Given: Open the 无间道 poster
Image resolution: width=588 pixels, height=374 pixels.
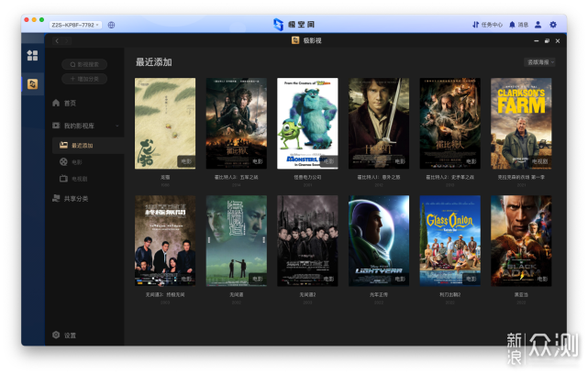Looking at the screenshot, I should click(x=237, y=240).
